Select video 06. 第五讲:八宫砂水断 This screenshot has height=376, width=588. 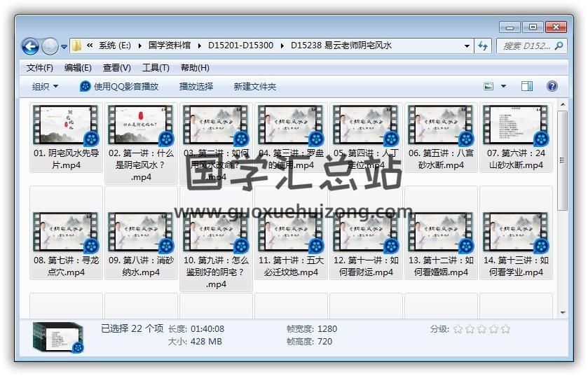point(441,137)
